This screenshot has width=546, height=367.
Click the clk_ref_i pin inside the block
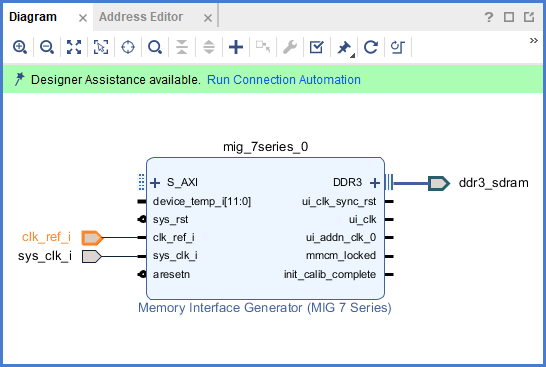pyautogui.click(x=173, y=237)
